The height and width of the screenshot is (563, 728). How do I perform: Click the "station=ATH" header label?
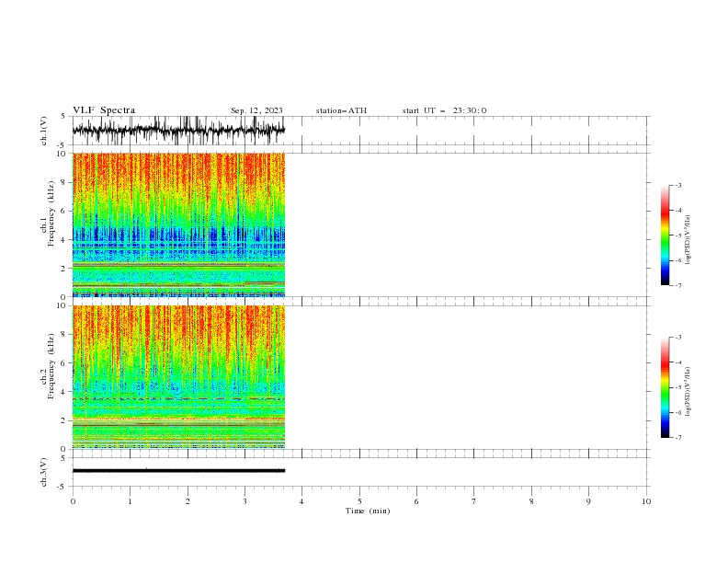click(x=341, y=110)
